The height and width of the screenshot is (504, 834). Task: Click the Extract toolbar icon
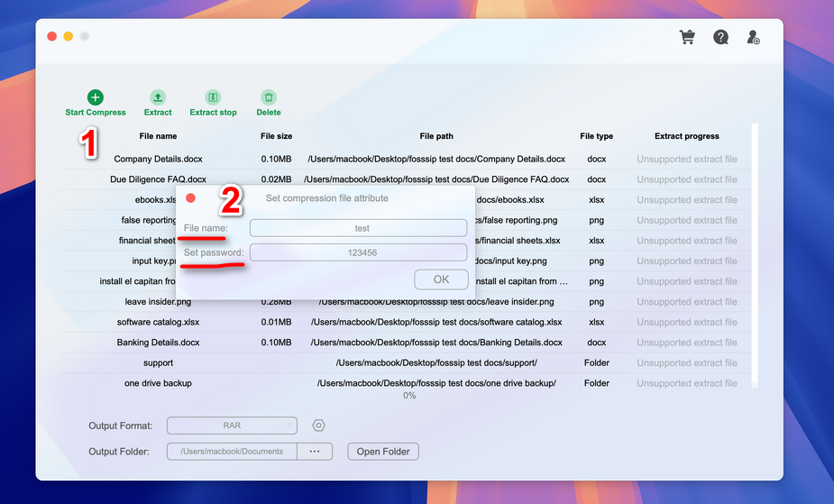(x=157, y=97)
